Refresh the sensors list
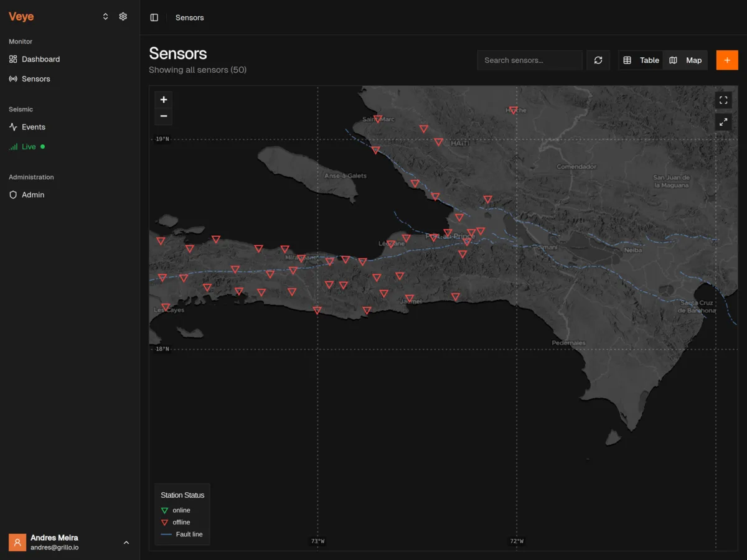This screenshot has height=560, width=747. [x=598, y=60]
